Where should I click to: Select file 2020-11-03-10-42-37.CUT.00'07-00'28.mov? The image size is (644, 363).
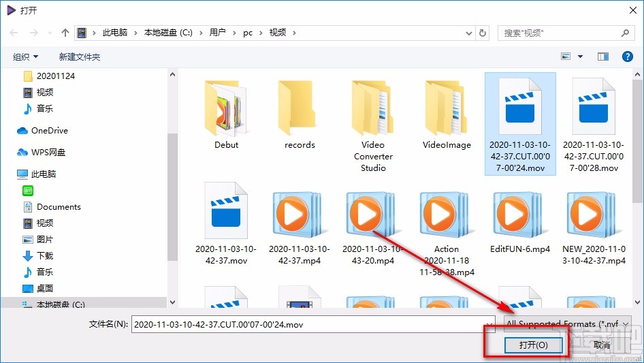[x=594, y=124]
